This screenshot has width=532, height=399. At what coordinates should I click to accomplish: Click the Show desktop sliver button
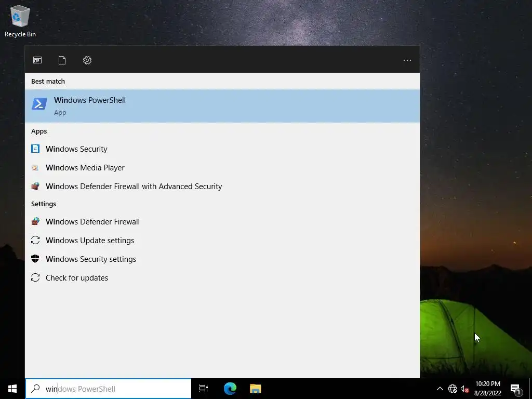(530, 389)
